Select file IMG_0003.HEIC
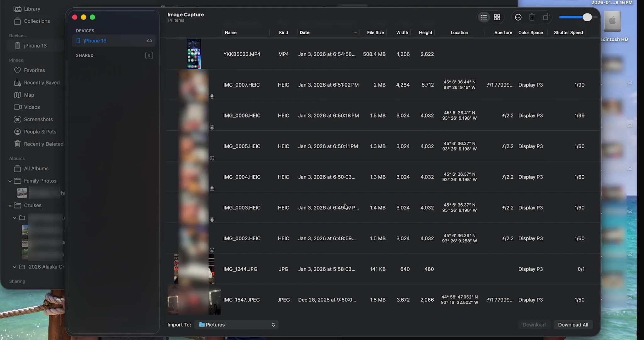Screen dimensions: 644x340 click(242, 208)
